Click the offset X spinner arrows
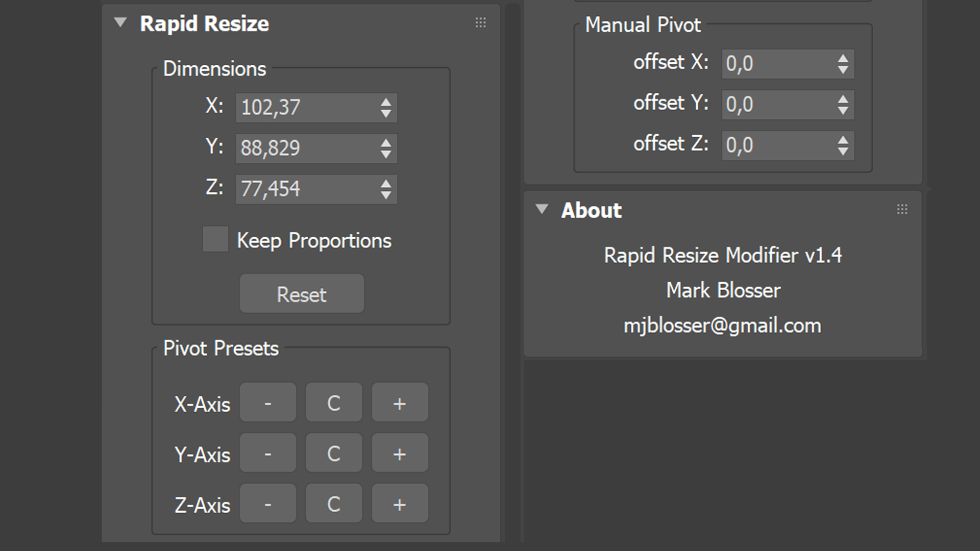The height and width of the screenshot is (551, 980). (843, 64)
